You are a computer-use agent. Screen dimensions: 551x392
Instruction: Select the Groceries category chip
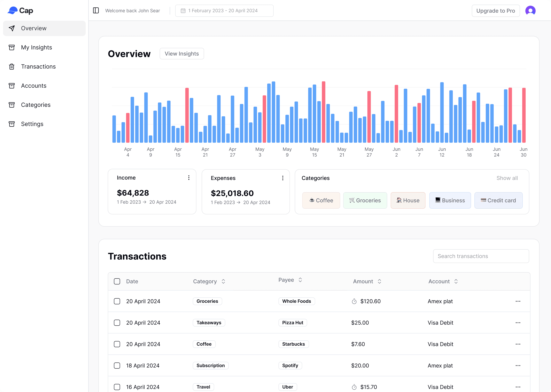point(365,200)
